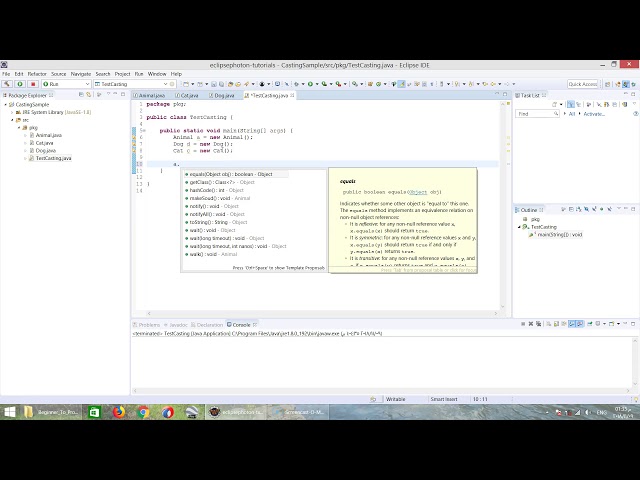This screenshot has width=640, height=480.
Task: Open Firefox from the taskbar
Action: pyautogui.click(x=119, y=412)
